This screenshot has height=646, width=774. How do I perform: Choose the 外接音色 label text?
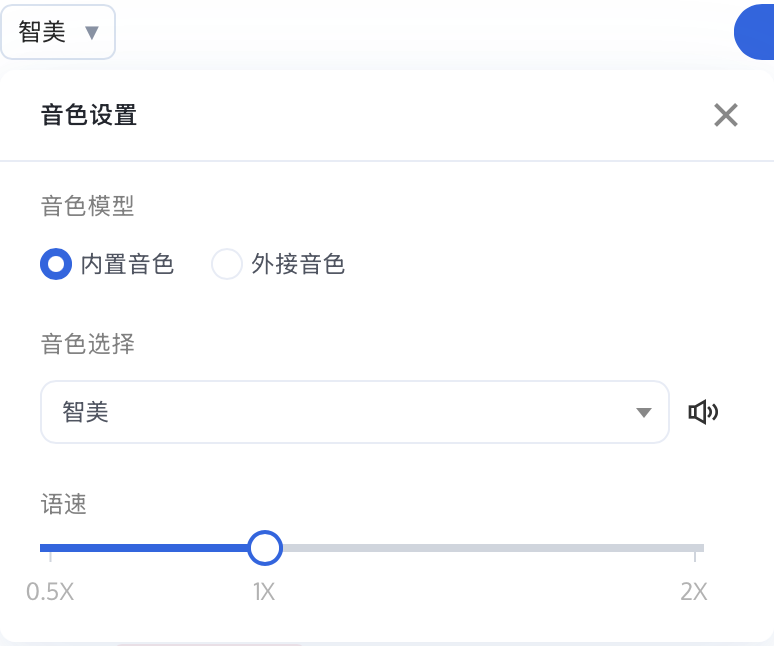click(298, 264)
